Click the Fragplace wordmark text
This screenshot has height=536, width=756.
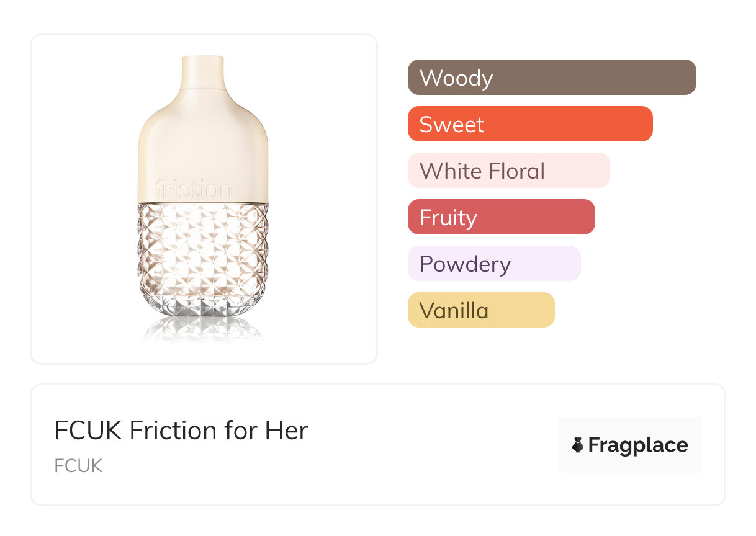tap(638, 445)
